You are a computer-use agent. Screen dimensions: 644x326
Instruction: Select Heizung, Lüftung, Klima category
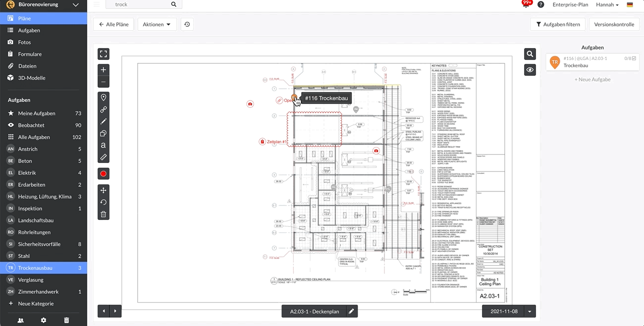point(44,197)
